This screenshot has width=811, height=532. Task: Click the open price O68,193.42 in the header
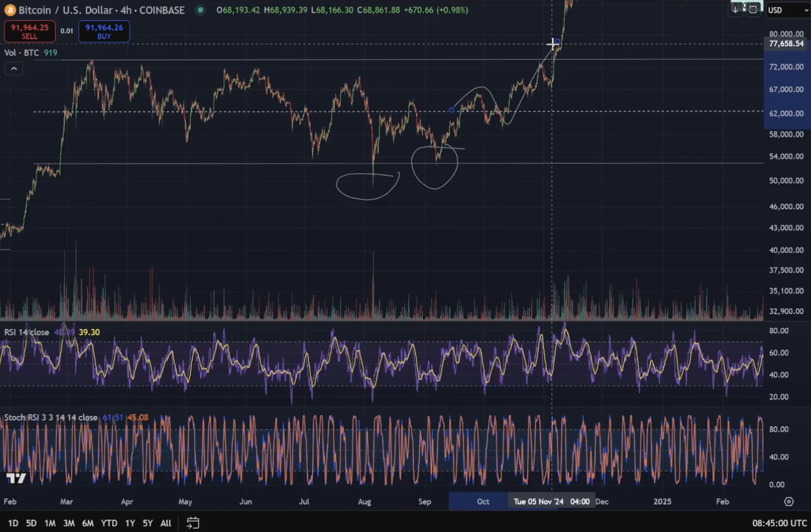238,10
